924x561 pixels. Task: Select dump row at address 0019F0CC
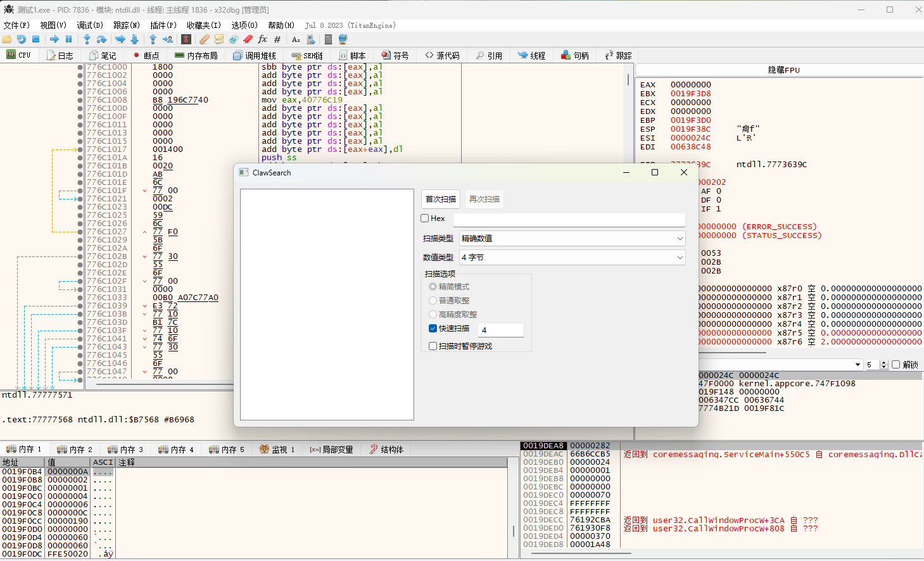pyautogui.click(x=254, y=521)
